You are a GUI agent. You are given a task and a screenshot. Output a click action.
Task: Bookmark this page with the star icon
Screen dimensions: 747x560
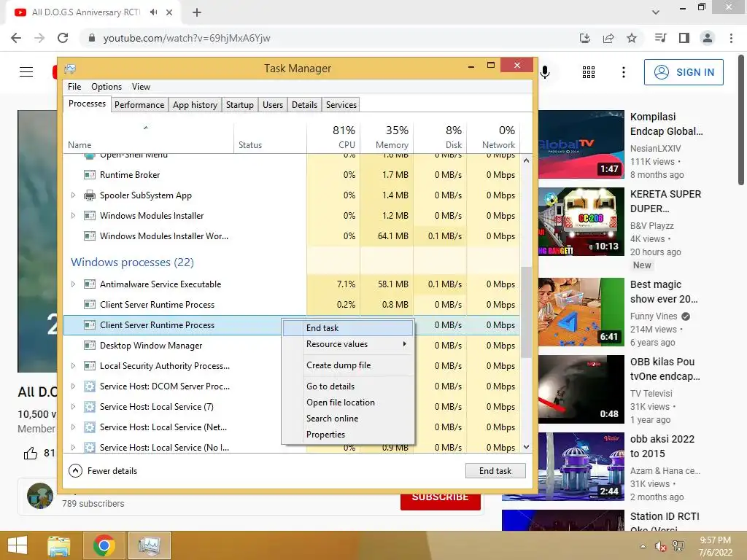(632, 38)
